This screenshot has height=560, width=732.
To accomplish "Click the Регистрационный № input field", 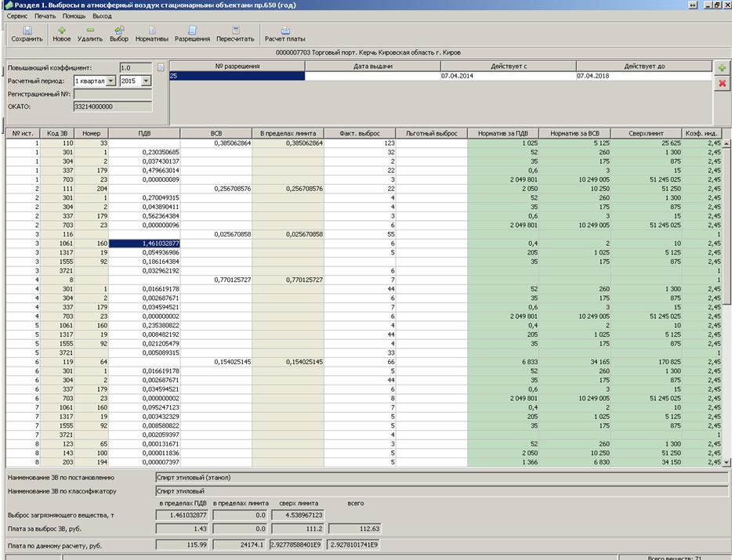I will pos(112,93).
